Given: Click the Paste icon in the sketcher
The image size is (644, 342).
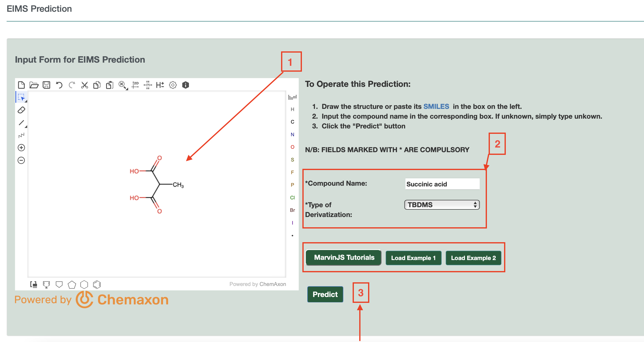Looking at the screenshot, I should pos(109,85).
